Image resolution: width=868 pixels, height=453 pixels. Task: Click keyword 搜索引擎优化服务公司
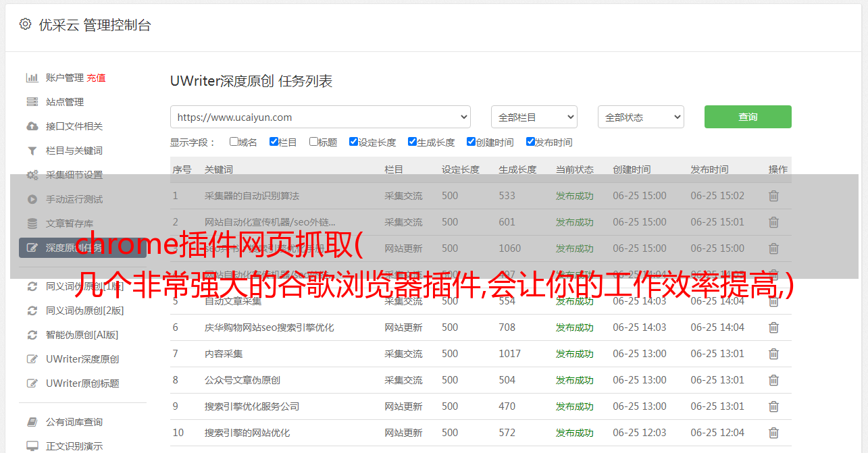point(252,406)
